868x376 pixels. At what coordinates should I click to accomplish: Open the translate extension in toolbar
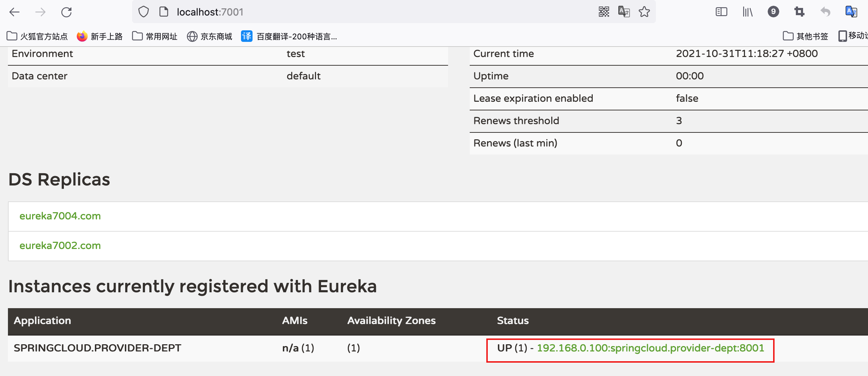pos(851,12)
